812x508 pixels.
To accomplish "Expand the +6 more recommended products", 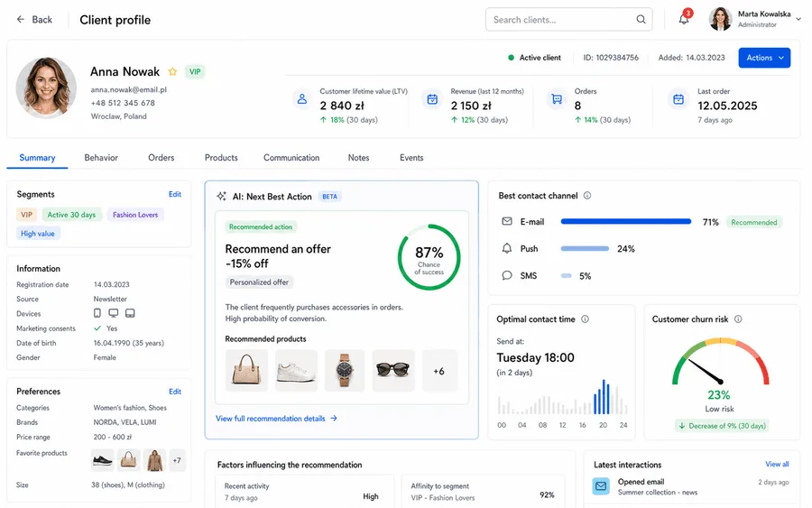I will tap(439, 371).
